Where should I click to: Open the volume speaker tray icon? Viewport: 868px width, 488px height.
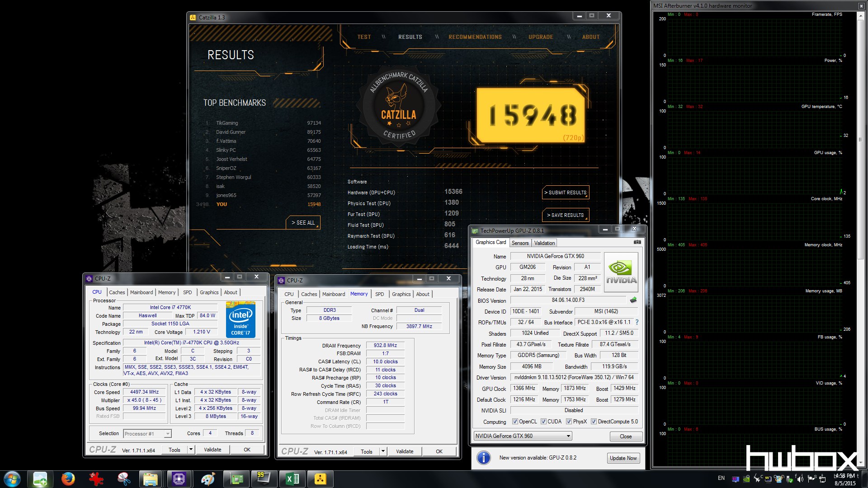800,479
